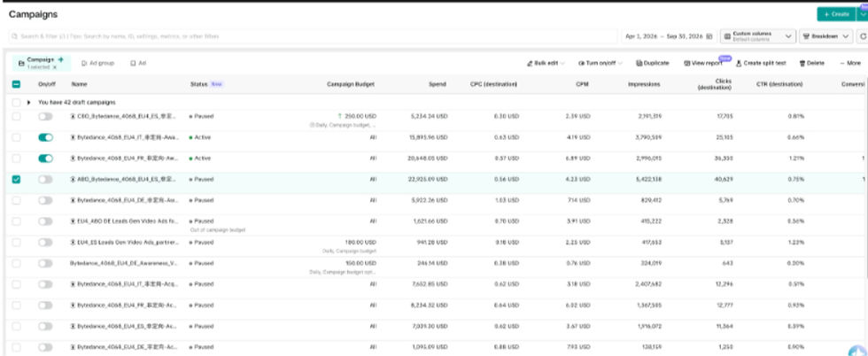This screenshot has height=356, width=868.
Task: Click the 5,422,138 impressions cell
Action: click(648, 180)
